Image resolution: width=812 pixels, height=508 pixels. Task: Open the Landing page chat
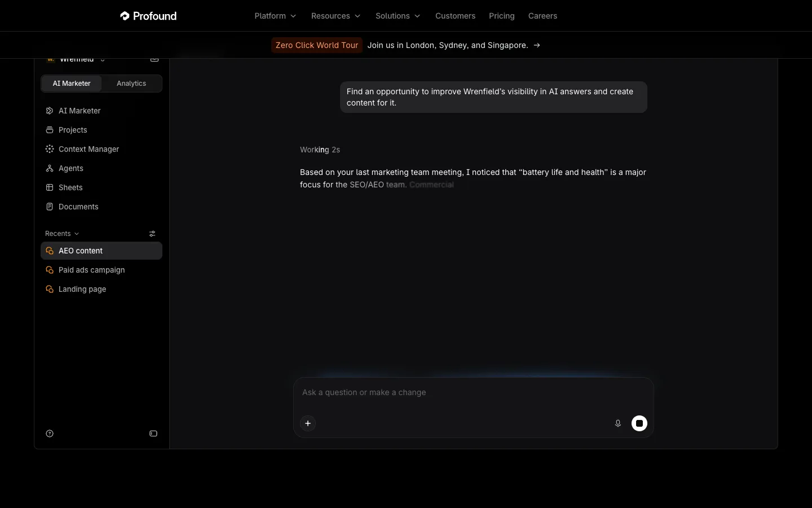tap(101, 289)
